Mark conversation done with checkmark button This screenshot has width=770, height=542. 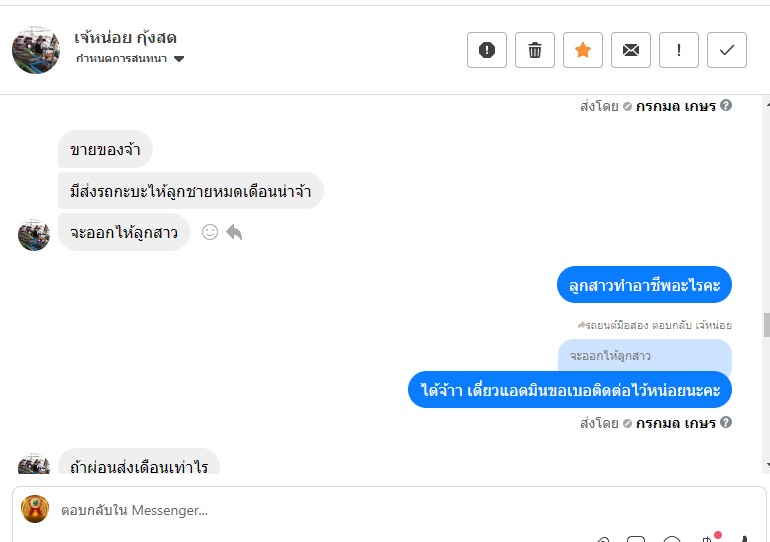pos(727,50)
